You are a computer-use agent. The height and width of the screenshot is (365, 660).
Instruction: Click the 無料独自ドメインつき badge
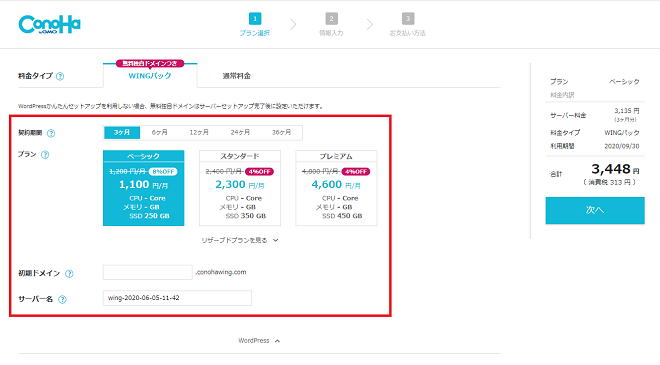(x=150, y=64)
